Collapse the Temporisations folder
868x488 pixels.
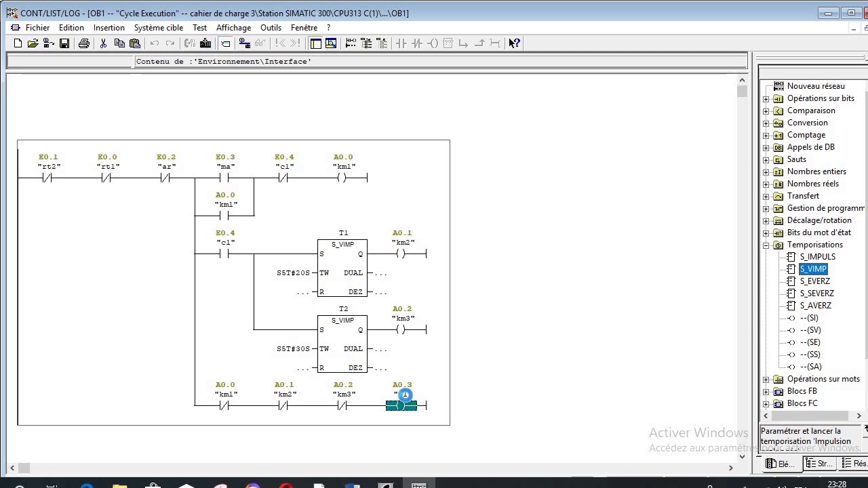click(x=766, y=245)
